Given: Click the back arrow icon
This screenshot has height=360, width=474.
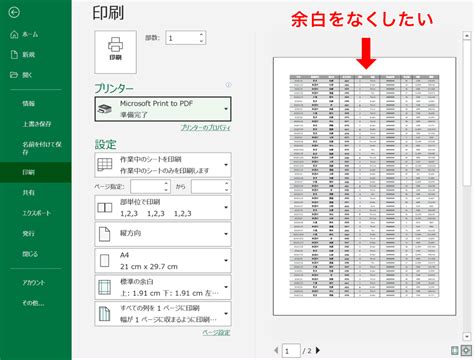Looking at the screenshot, I should tap(14, 13).
